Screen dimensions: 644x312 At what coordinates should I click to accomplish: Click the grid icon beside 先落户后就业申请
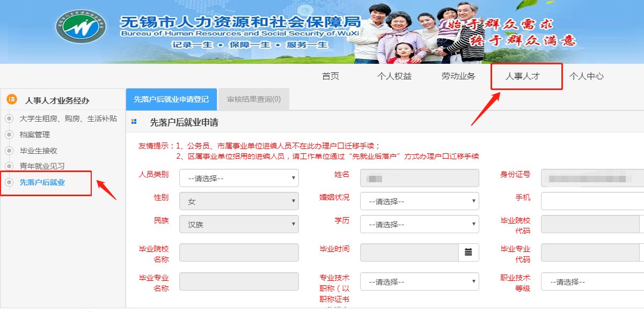point(134,122)
